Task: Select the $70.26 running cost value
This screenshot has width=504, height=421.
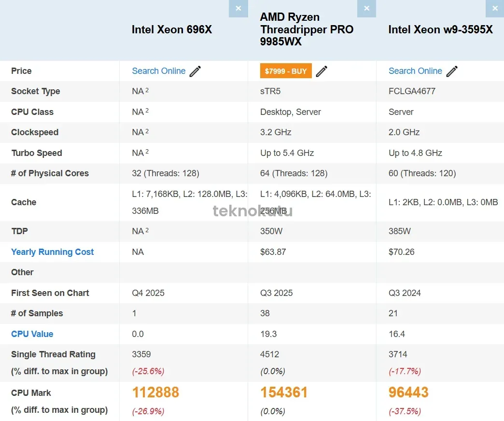Action: tap(402, 252)
